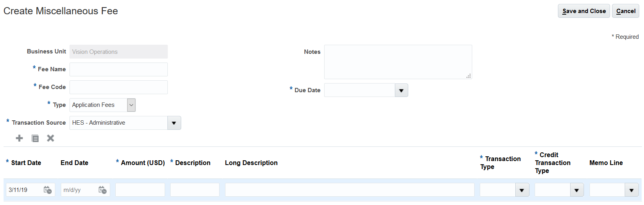Click the Save and Close button
The height and width of the screenshot is (205, 644).
584,11
